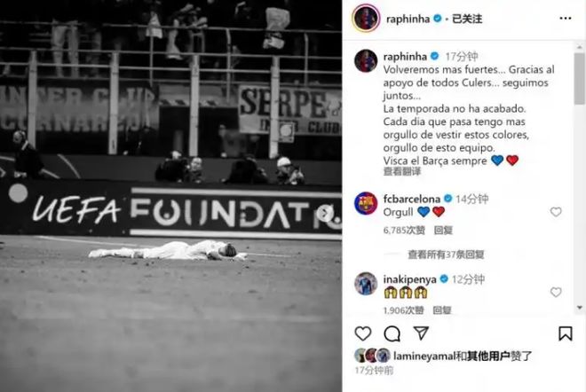This screenshot has width=586, height=392.
Task: Open raphinha profile picture in header
Action: pyautogui.click(x=366, y=18)
